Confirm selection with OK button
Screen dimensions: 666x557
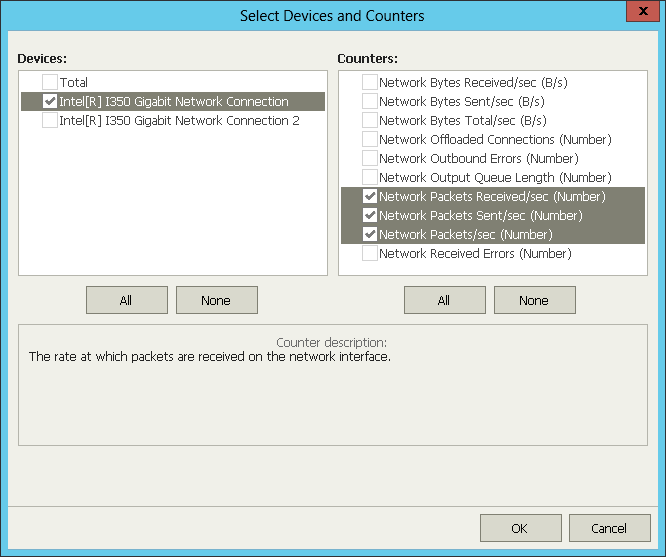521,528
